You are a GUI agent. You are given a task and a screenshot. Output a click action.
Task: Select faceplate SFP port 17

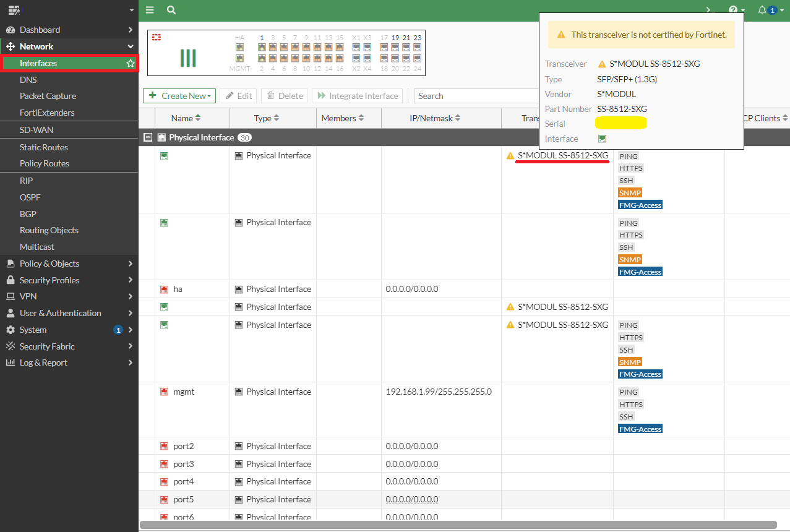pyautogui.click(x=384, y=47)
